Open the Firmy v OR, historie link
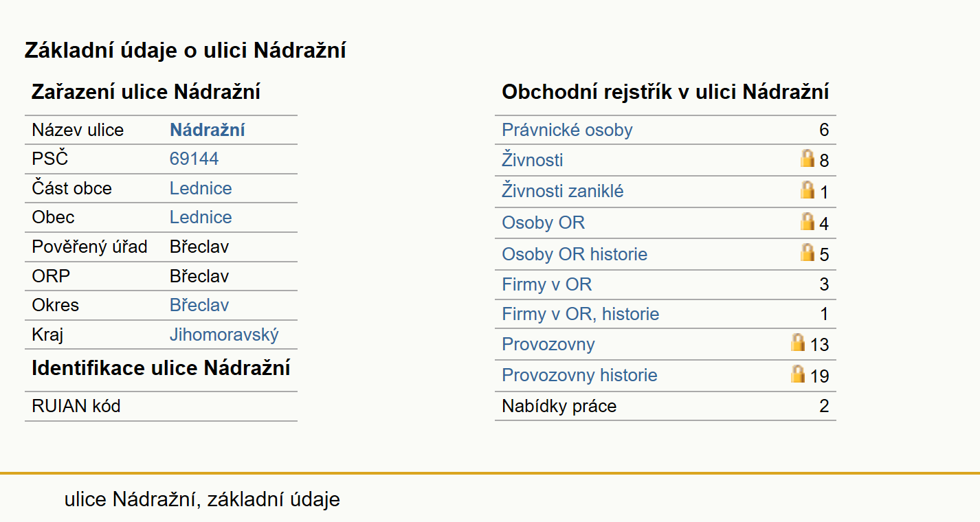The image size is (980, 522). (x=581, y=314)
